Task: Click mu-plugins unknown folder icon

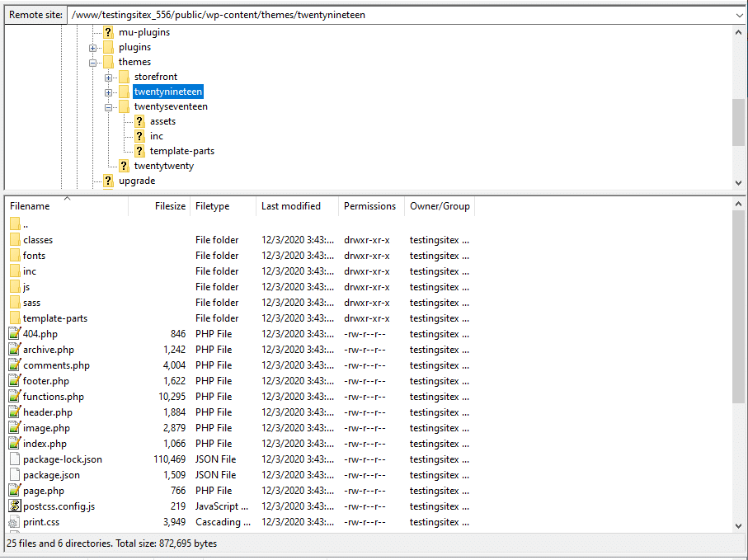Action: click(x=108, y=32)
